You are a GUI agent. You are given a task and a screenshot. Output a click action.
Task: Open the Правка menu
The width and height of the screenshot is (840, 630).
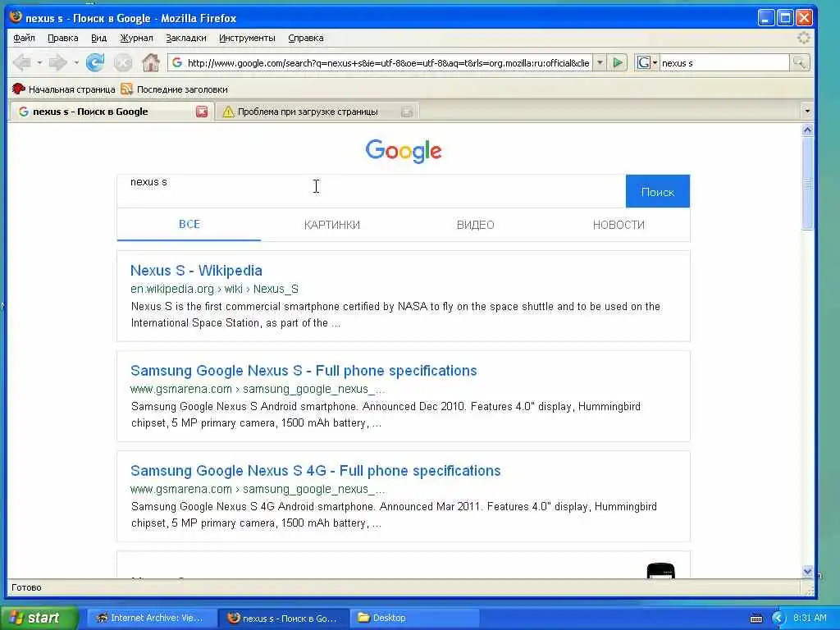[x=62, y=38]
